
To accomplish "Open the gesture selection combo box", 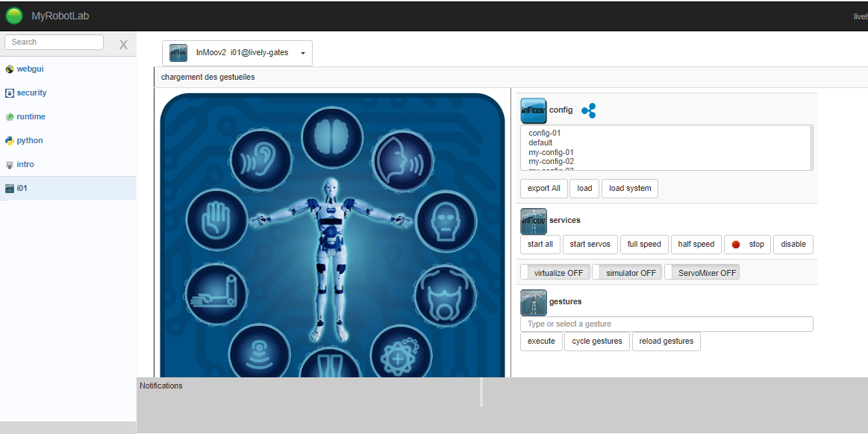I will pyautogui.click(x=666, y=324).
